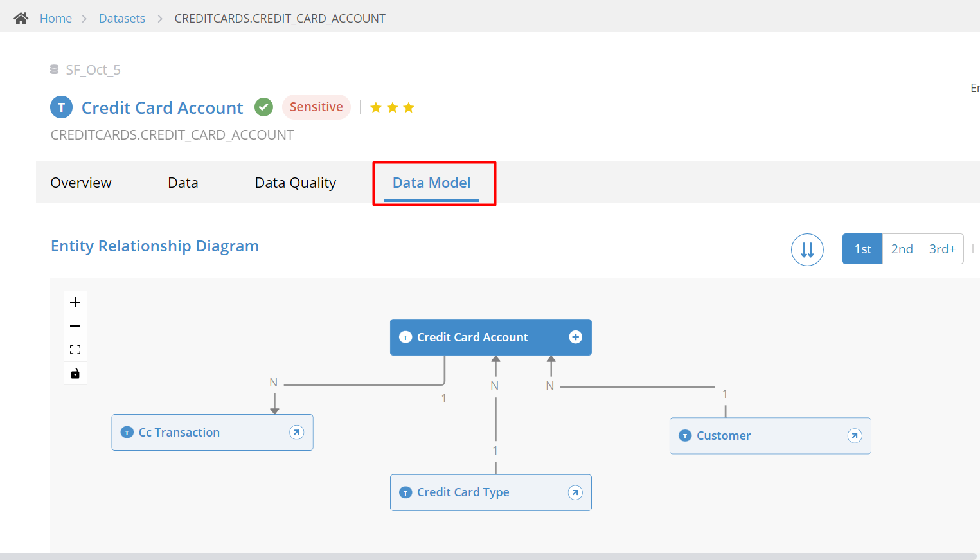Viewport: 980px width, 560px height.
Task: Click the third rating star
Action: pyautogui.click(x=408, y=107)
